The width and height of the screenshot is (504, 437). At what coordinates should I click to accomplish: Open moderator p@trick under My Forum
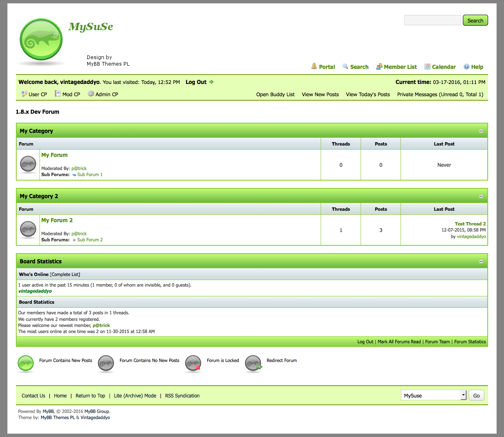click(79, 168)
